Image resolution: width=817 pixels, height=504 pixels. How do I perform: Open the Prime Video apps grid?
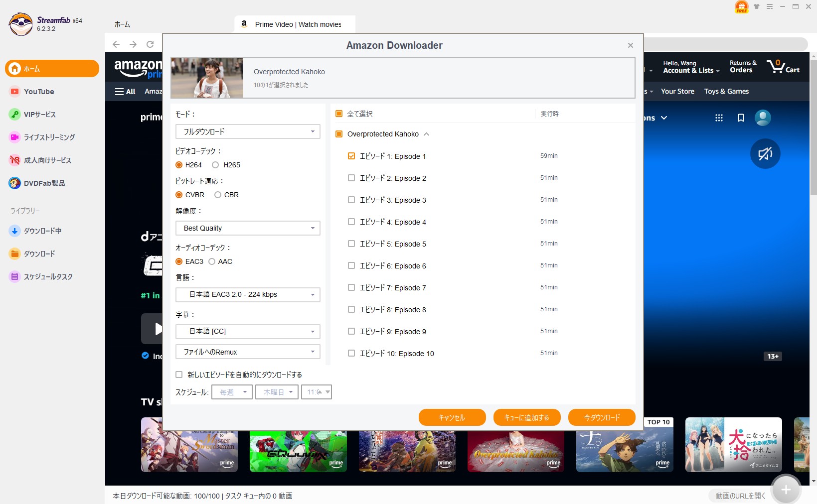pos(719,118)
